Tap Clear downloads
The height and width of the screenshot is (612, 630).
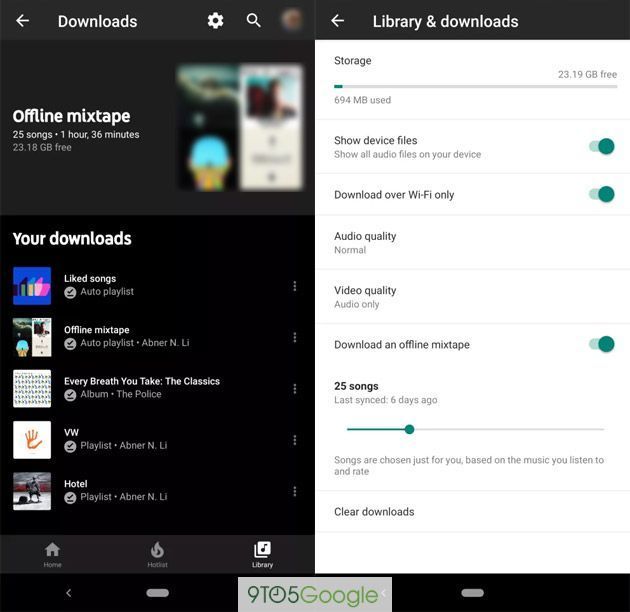coord(374,512)
